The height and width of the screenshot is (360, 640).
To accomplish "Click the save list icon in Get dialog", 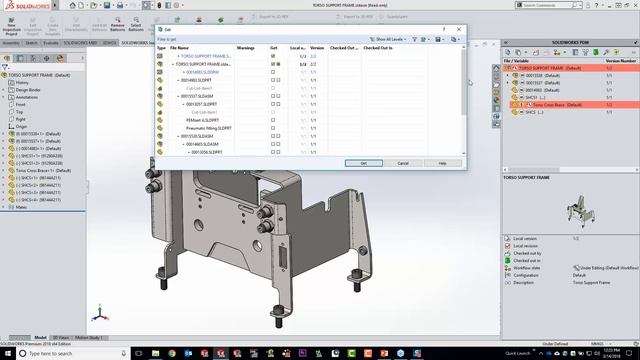I will click(x=438, y=39).
